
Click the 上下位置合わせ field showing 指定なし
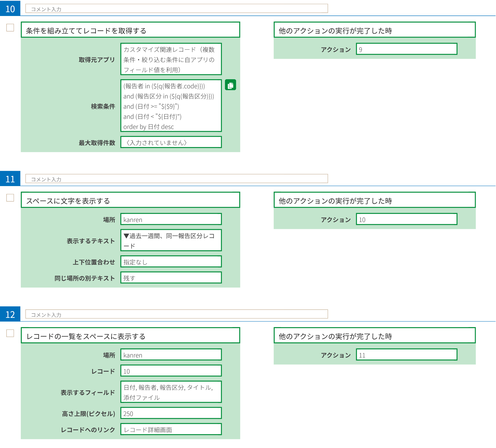171,262
